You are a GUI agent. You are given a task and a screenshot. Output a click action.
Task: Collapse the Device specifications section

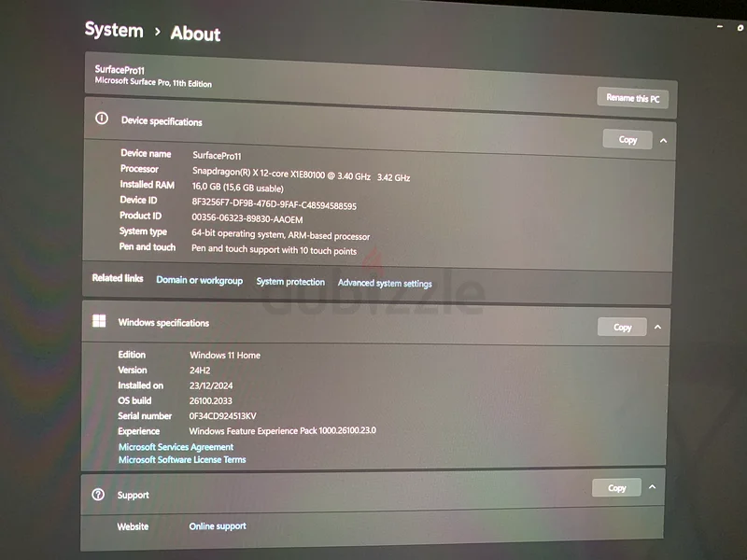click(663, 141)
